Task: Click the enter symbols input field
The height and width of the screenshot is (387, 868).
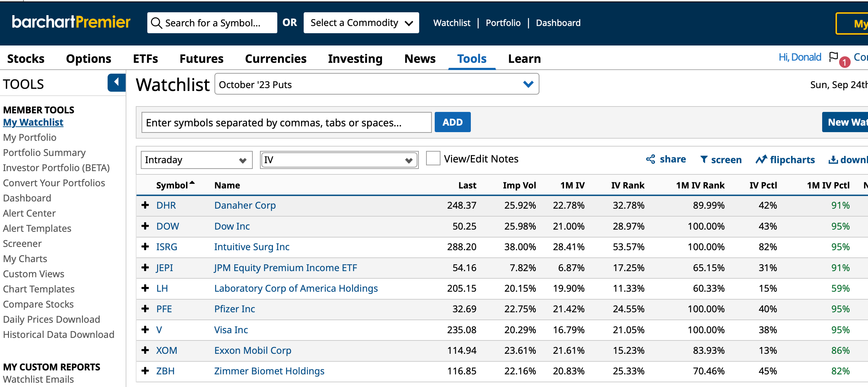Action: click(x=286, y=122)
